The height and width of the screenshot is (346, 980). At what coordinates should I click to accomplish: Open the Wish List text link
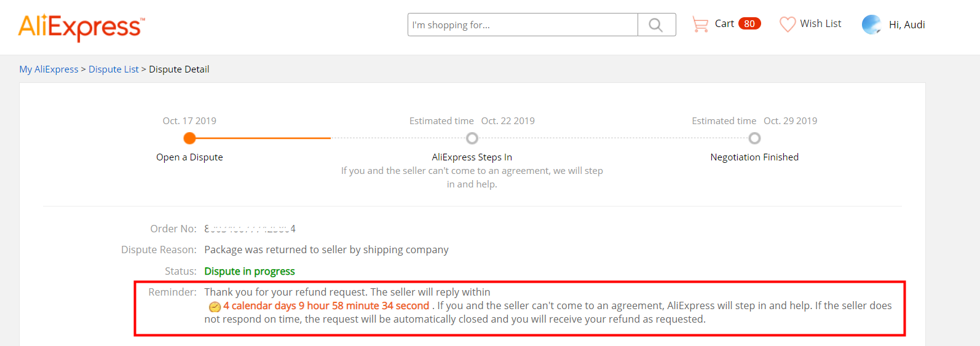click(x=820, y=24)
